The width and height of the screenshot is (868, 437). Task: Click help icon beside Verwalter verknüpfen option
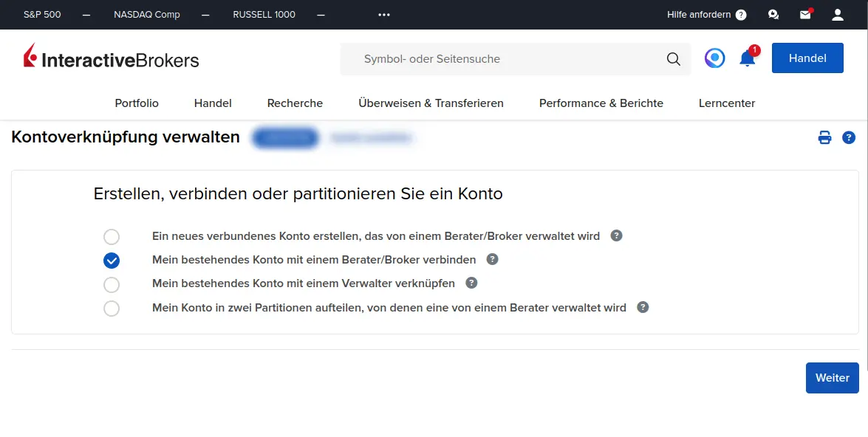pyautogui.click(x=471, y=283)
